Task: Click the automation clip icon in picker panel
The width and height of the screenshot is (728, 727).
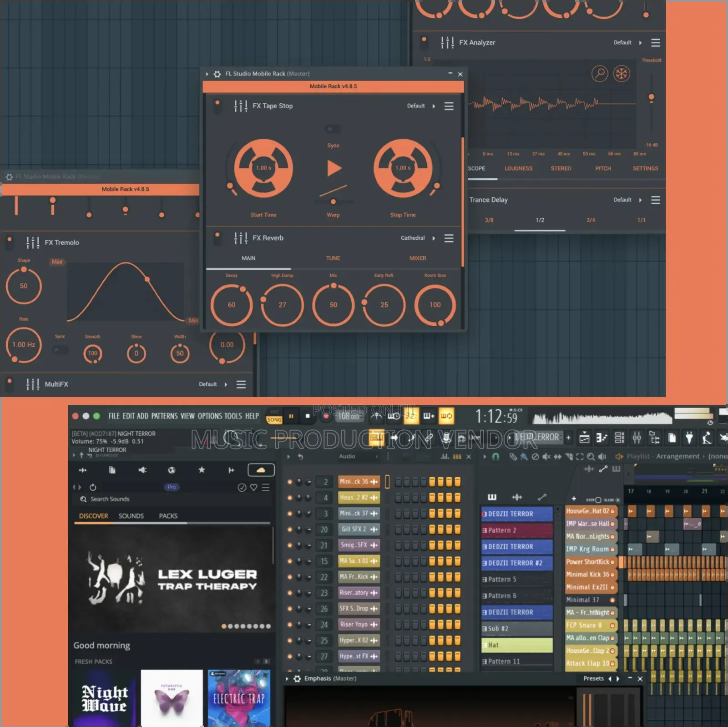Action: [542, 497]
